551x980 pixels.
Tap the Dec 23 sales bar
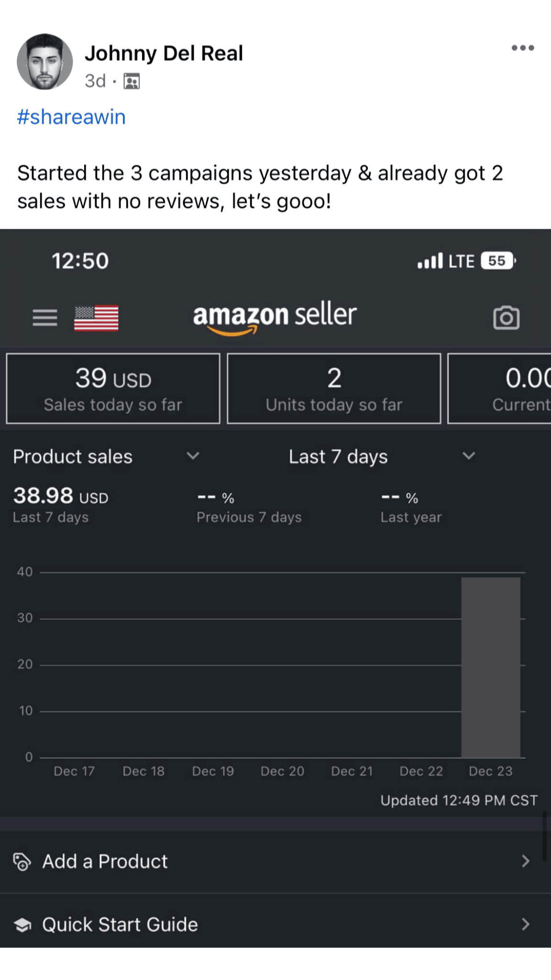click(491, 668)
